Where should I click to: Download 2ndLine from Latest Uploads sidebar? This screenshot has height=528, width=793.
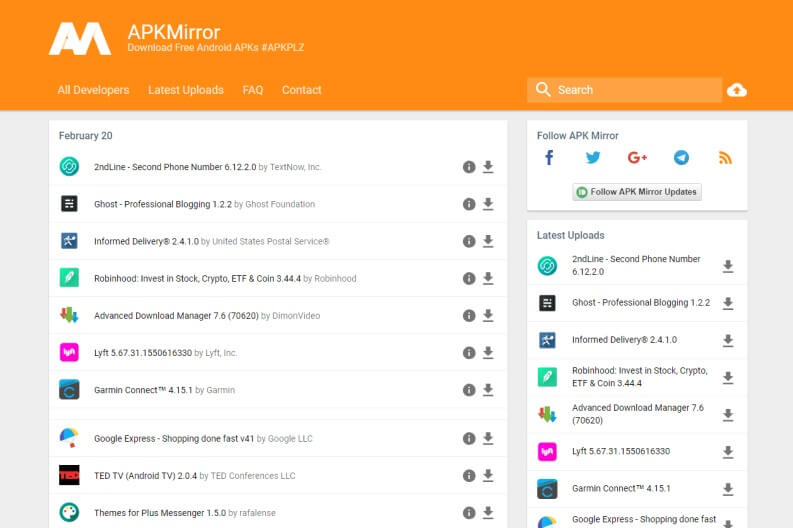click(728, 266)
